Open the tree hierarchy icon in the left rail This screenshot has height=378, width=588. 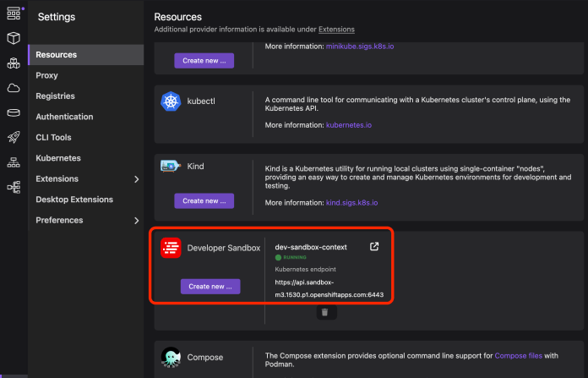point(14,187)
